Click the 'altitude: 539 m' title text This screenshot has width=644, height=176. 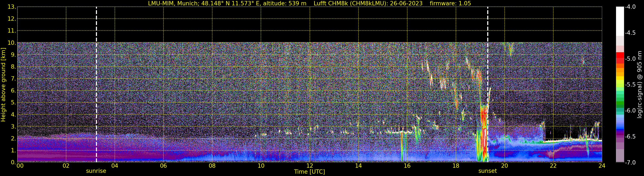(x=285, y=3)
